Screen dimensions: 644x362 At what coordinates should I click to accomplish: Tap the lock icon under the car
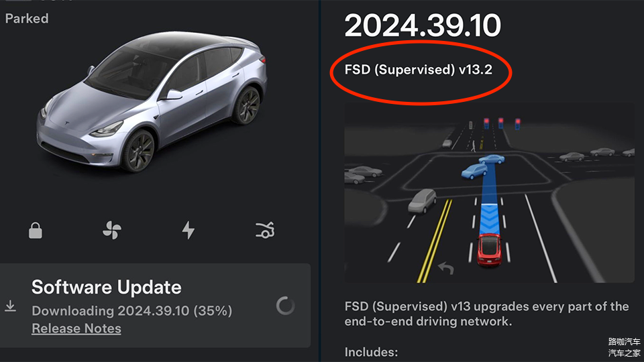tap(36, 231)
